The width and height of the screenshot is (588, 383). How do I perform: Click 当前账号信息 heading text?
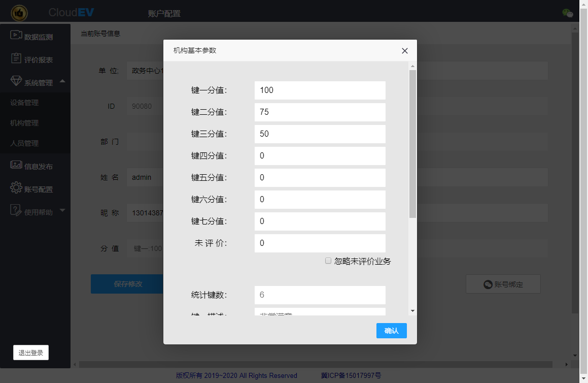(100, 34)
